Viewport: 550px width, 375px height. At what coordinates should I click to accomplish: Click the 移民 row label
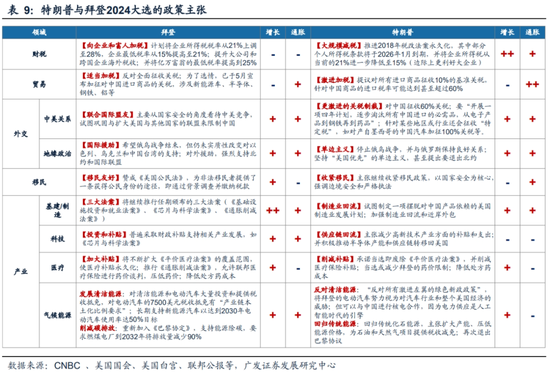coord(39,182)
